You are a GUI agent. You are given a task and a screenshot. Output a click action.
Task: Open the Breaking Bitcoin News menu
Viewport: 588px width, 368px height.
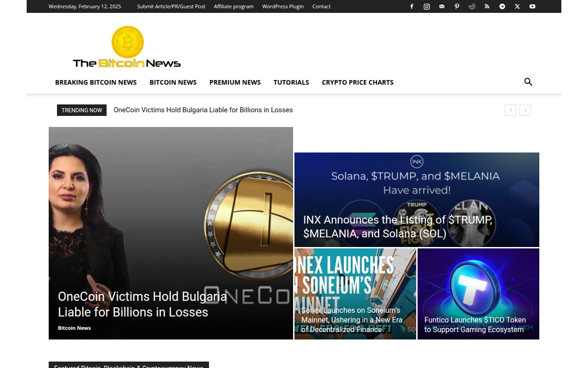pyautogui.click(x=96, y=82)
